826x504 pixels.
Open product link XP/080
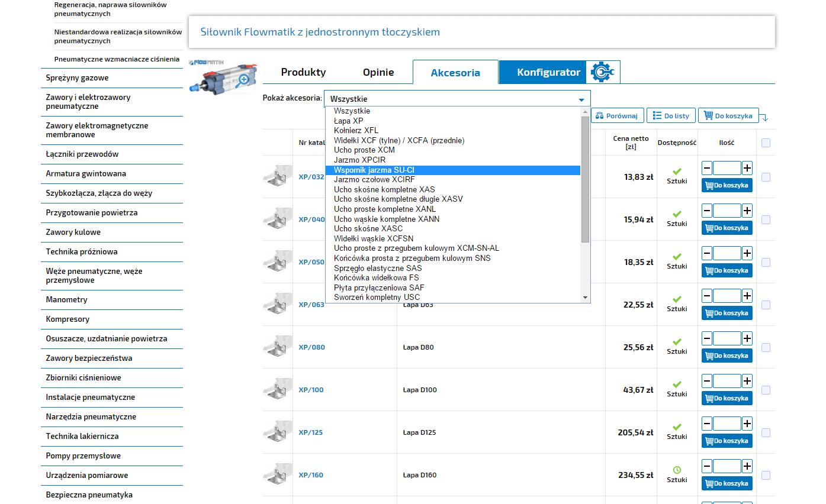tap(311, 347)
